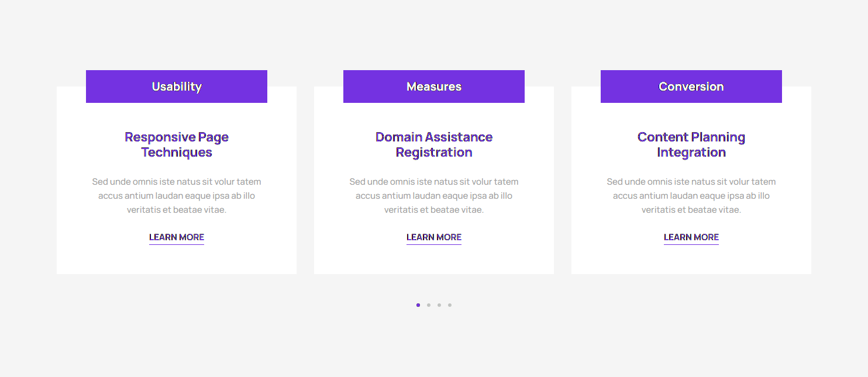Click Learn More in the Conversion card

[x=691, y=237]
